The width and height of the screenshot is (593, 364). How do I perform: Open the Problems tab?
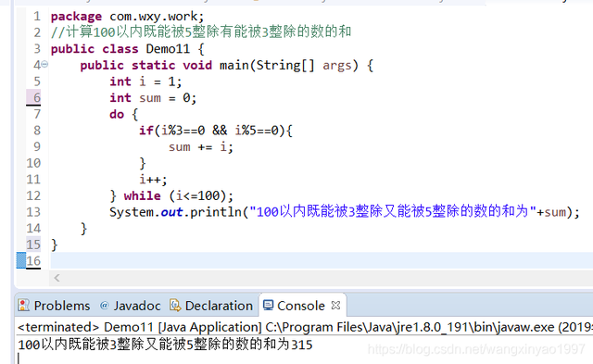tap(55, 306)
